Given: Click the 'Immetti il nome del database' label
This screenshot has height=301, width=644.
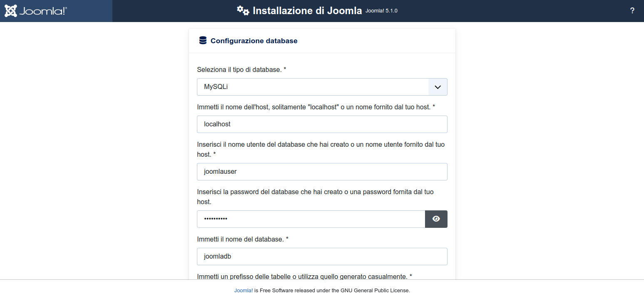Looking at the screenshot, I should tap(243, 239).
